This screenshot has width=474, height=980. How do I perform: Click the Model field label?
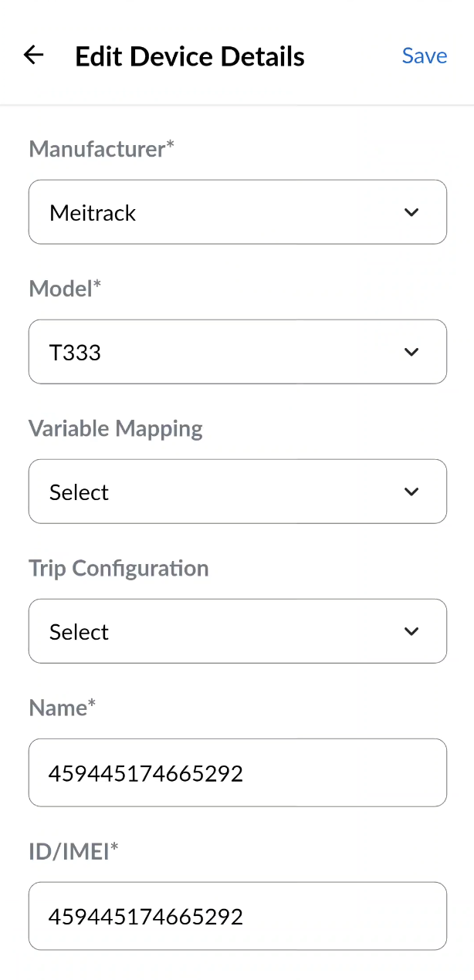tap(60, 289)
